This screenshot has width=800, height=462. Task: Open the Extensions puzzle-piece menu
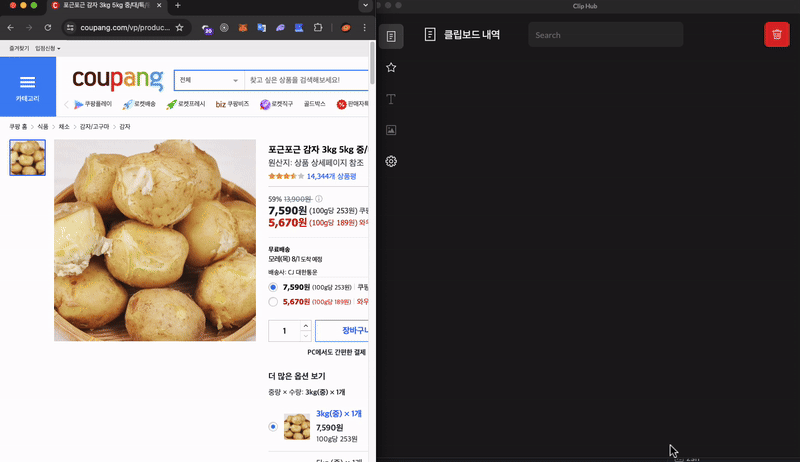(x=318, y=28)
